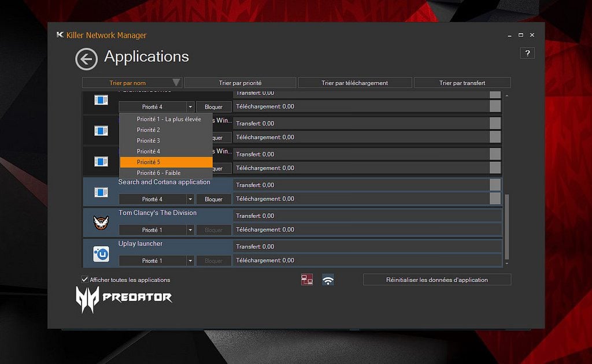Click Search and Cortana Téléchargement bar handle
Image resolution: width=592 pixels, height=364 pixels.
495,198
